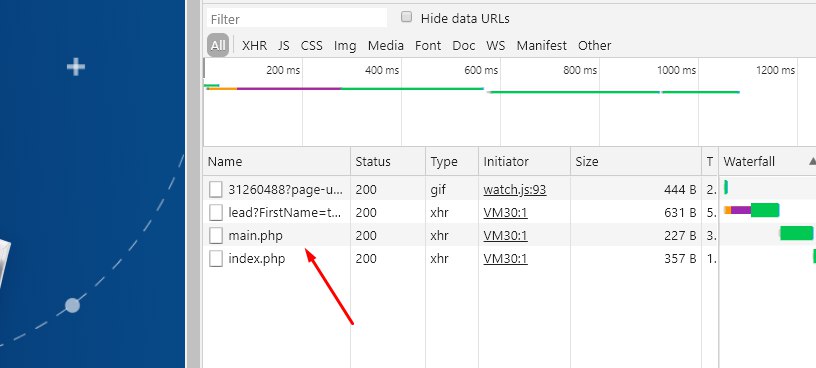Click the 600 ms mark in timeline overview

pos(481,70)
